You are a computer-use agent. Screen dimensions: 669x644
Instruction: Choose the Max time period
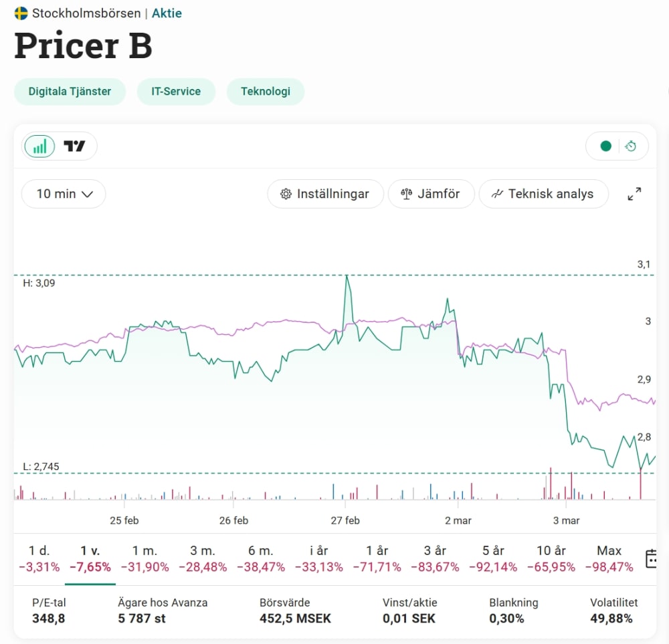pos(609,558)
